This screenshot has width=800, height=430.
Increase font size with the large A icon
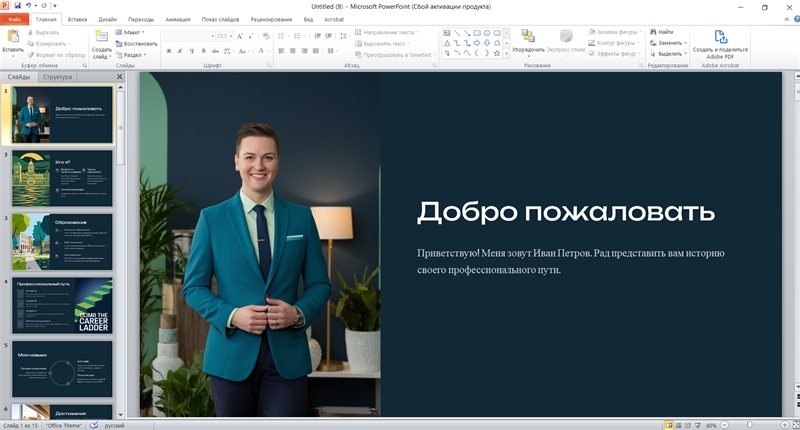(x=240, y=36)
